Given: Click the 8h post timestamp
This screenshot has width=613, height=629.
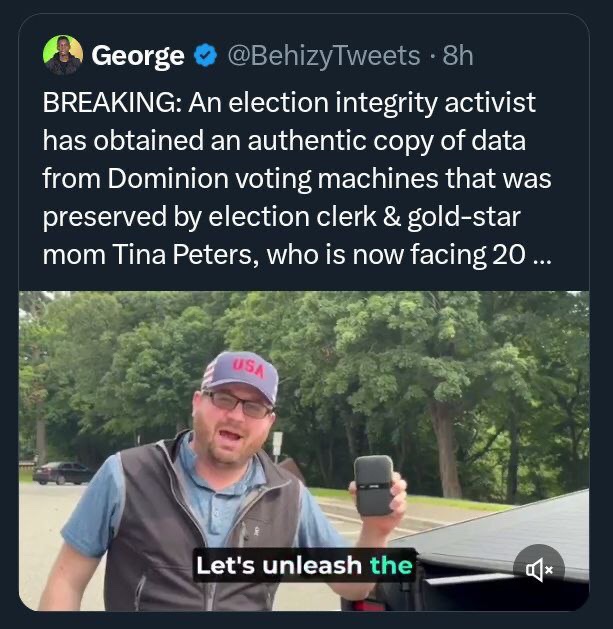Looking at the screenshot, I should (457, 56).
